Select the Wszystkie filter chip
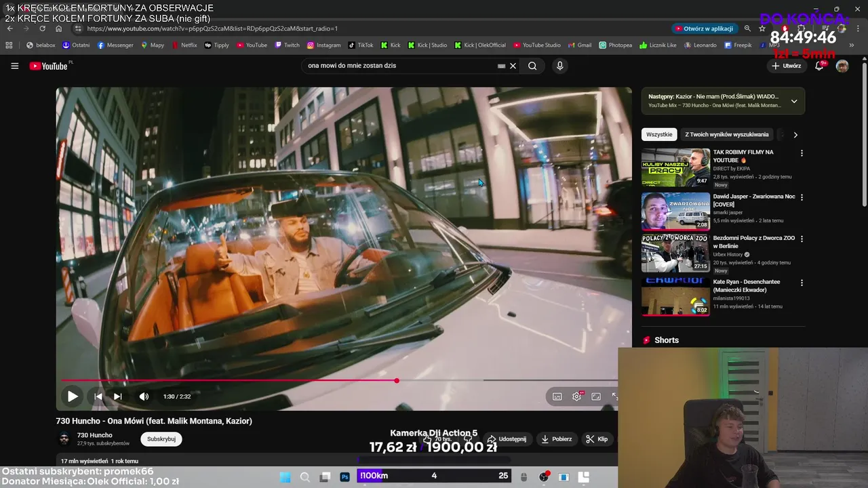Screen dimensions: 868x488 pyautogui.click(x=659, y=134)
